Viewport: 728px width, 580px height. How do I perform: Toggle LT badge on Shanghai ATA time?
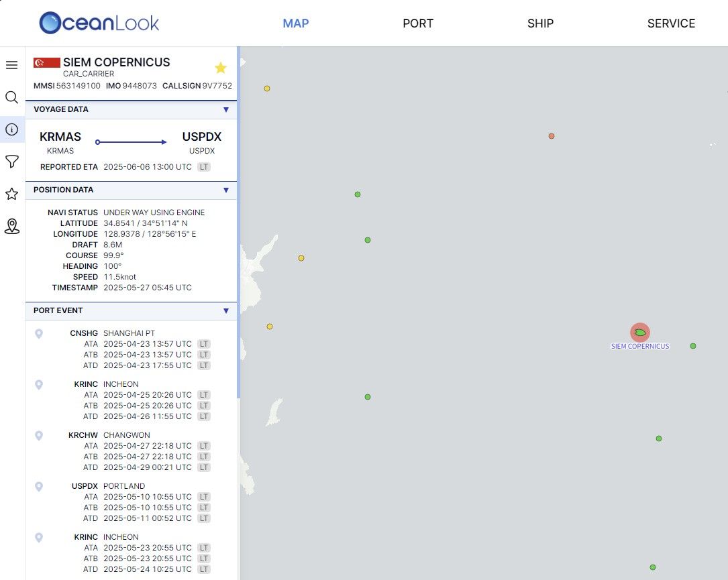pyautogui.click(x=204, y=344)
